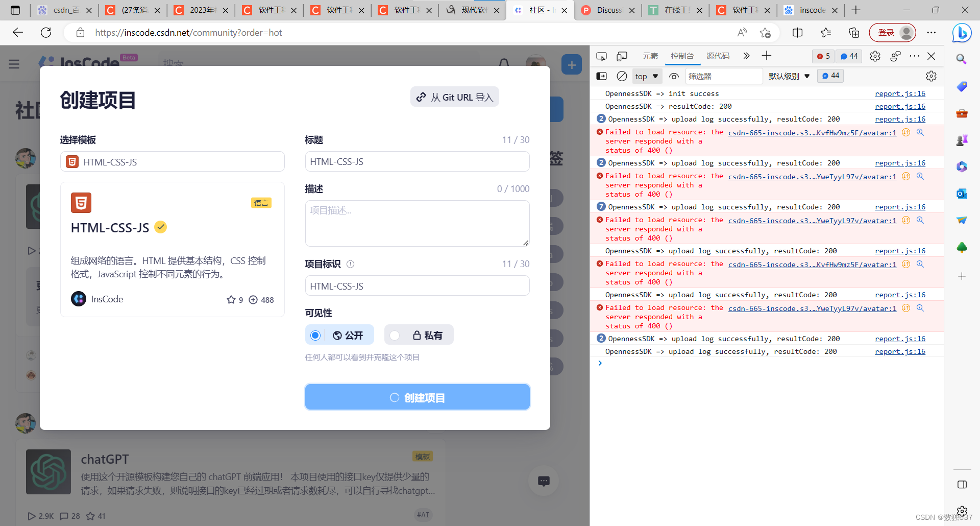Switch to the inscode browser tab

coord(811,10)
